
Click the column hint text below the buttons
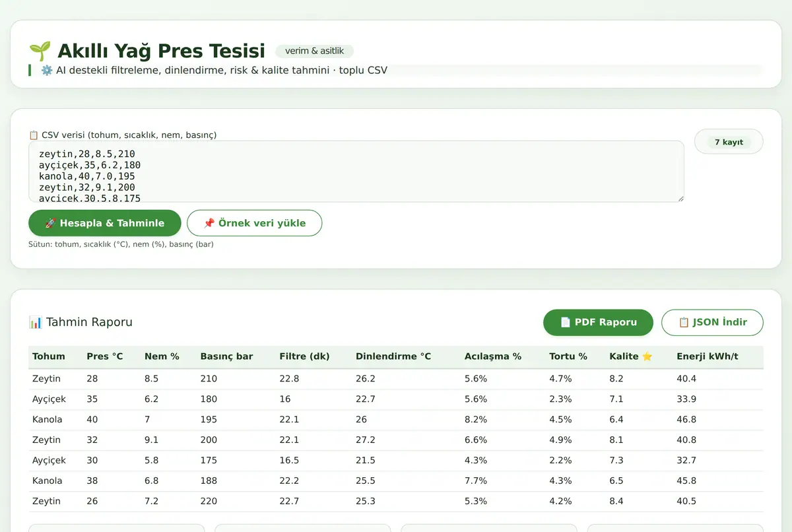coord(121,244)
